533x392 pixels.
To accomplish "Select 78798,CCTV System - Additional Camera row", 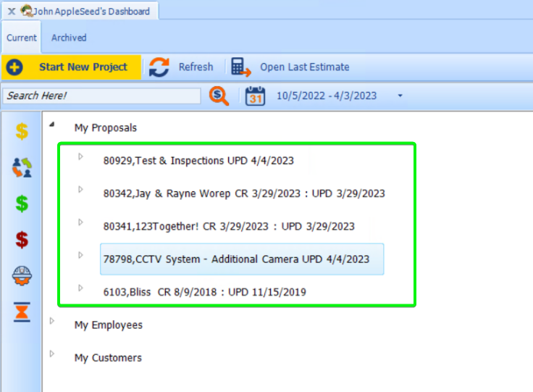I will (x=242, y=259).
